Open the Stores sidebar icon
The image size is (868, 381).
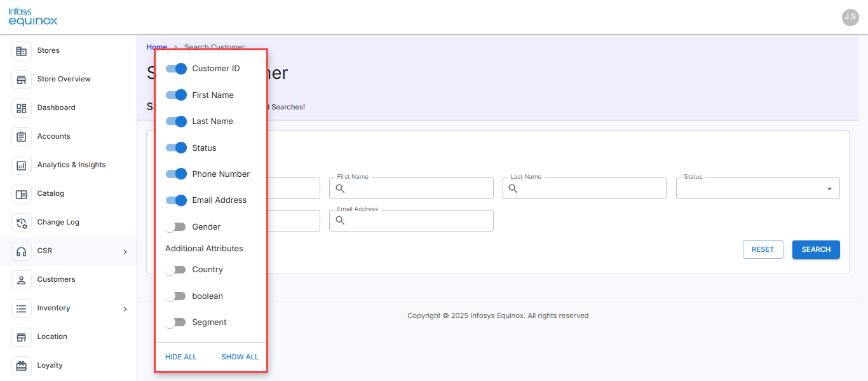(22, 51)
